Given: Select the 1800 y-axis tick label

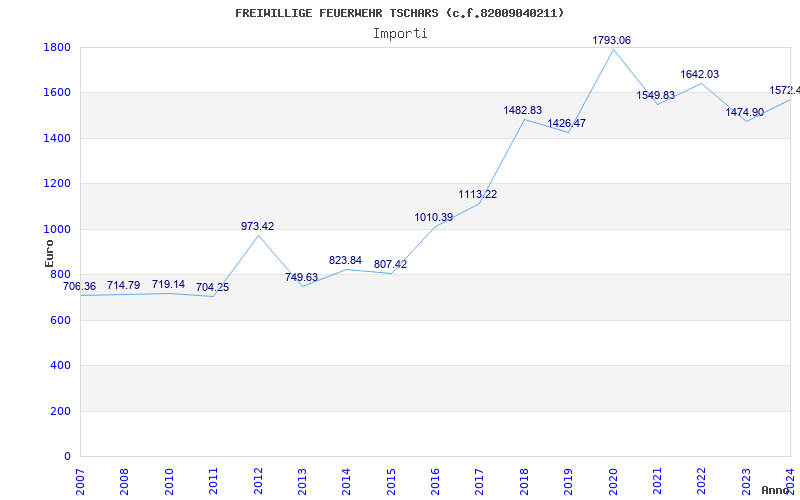Looking at the screenshot, I should (x=56, y=48).
